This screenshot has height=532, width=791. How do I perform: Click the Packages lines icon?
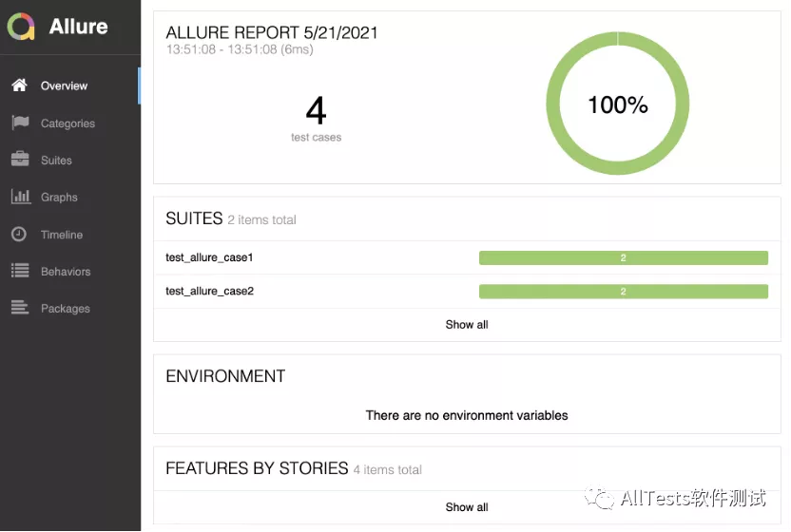click(x=19, y=308)
